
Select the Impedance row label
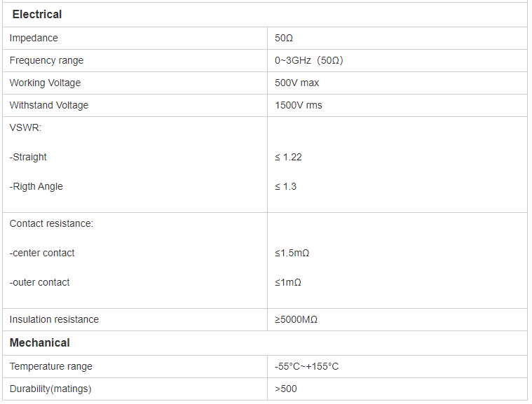click(x=34, y=38)
